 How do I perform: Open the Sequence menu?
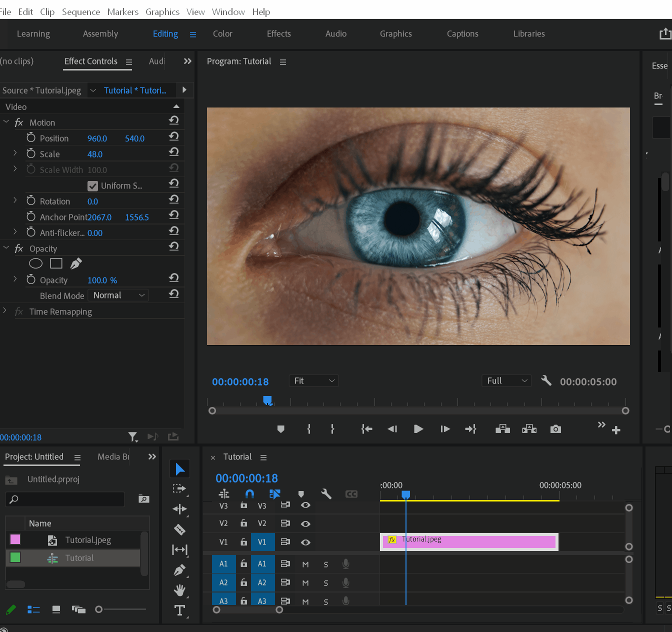(80, 11)
